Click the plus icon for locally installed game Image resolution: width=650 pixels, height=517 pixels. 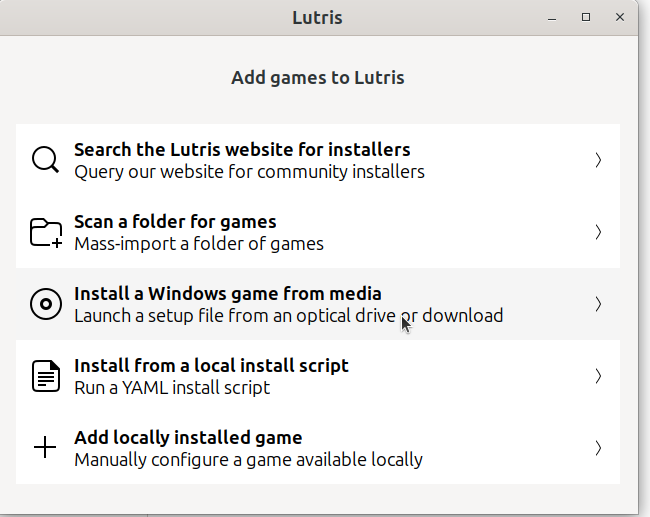click(45, 447)
